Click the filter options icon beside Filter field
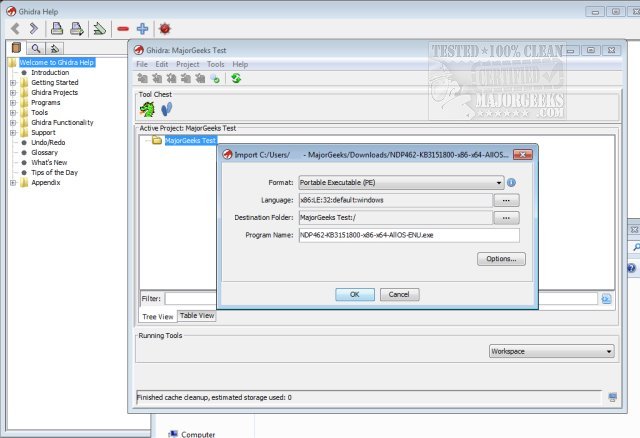 pyautogui.click(x=606, y=299)
